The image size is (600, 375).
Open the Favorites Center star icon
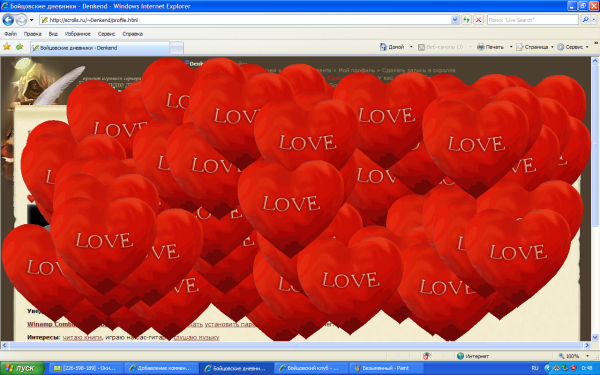(x=7, y=47)
